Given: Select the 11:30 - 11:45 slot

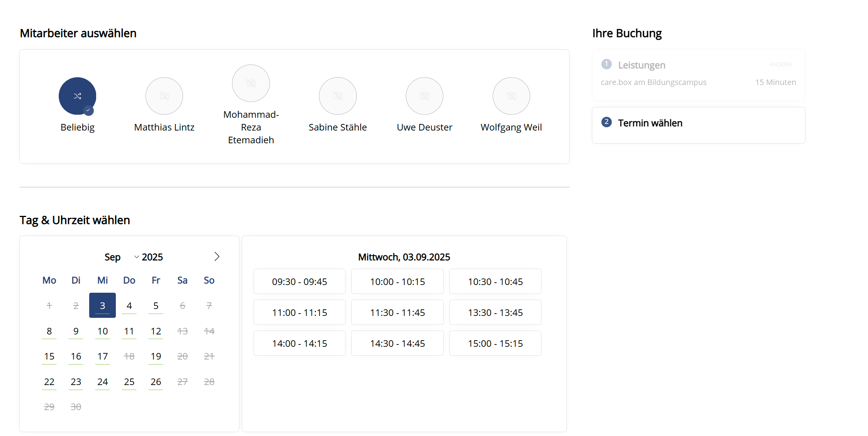Looking at the screenshot, I should click(x=397, y=312).
